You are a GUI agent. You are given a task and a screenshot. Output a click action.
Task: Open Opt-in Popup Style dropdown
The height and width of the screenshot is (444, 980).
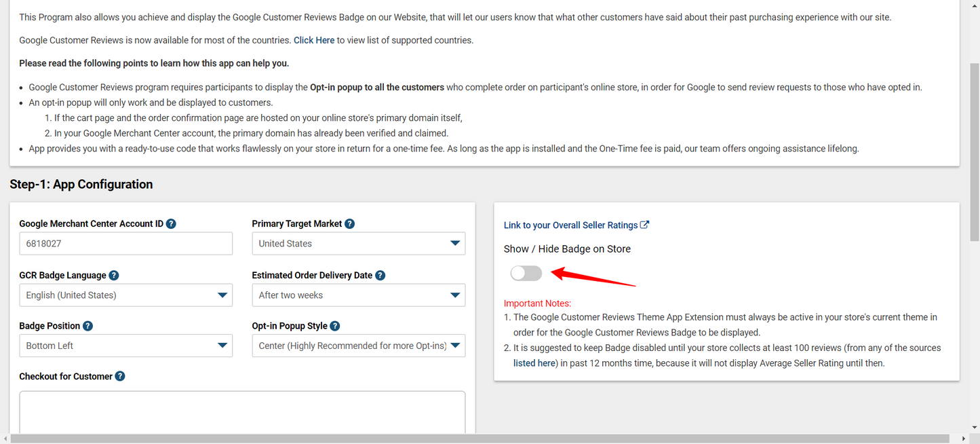(358, 346)
